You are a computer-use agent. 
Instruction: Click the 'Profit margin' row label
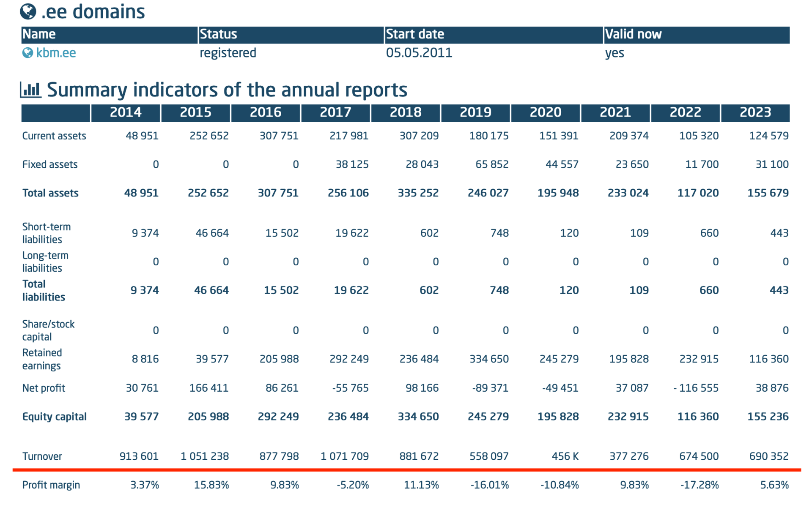coord(51,485)
